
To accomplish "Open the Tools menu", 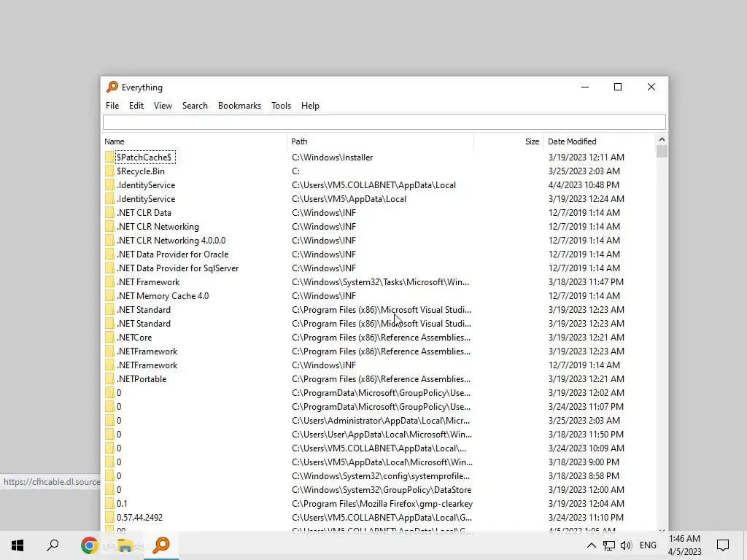I will click(x=281, y=106).
